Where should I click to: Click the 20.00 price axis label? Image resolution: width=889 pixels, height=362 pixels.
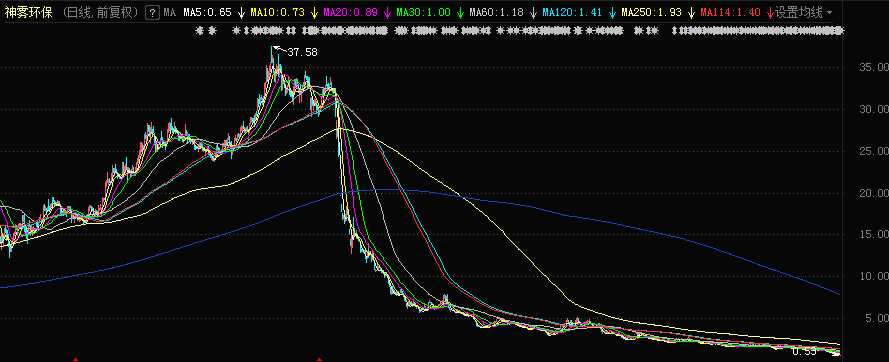(874, 193)
